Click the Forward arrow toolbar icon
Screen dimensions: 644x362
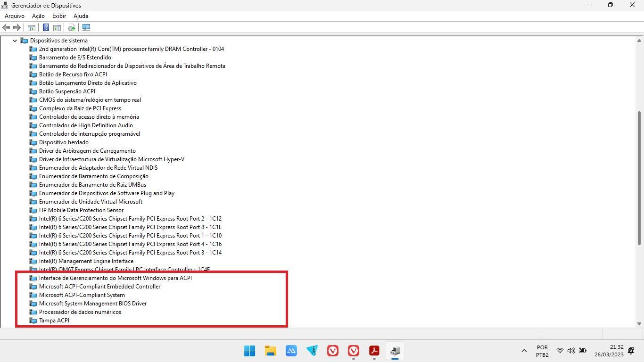click(17, 28)
